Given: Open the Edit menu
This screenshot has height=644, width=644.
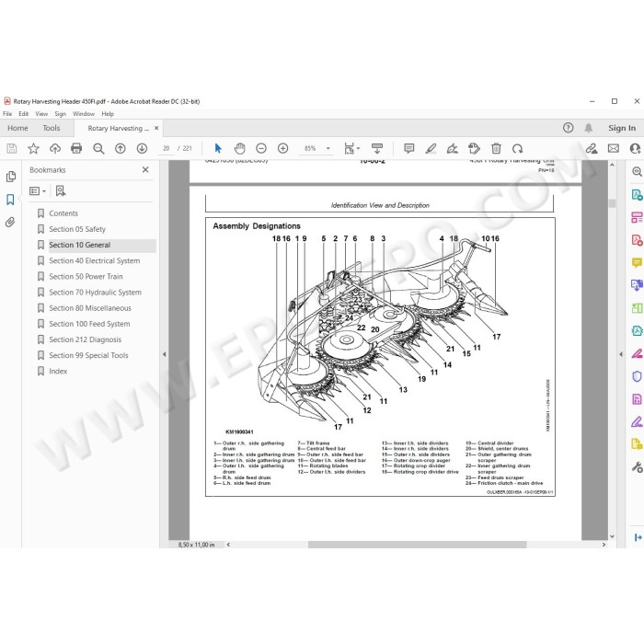Looking at the screenshot, I should tap(23, 114).
